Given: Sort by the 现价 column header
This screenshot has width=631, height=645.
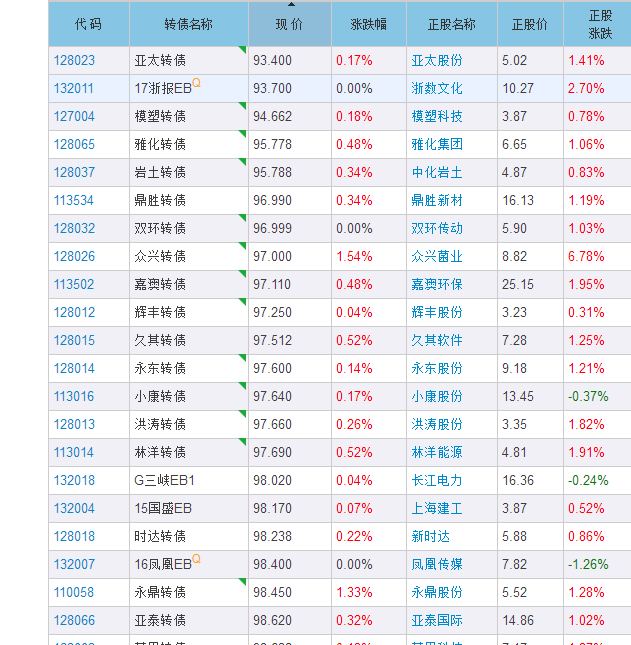Looking at the screenshot, I should [x=290, y=24].
